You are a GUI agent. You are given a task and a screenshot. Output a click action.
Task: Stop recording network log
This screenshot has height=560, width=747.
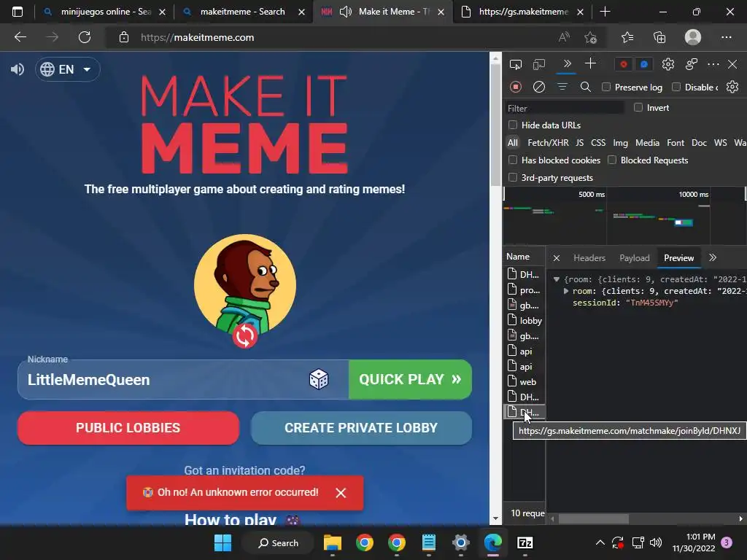(516, 87)
